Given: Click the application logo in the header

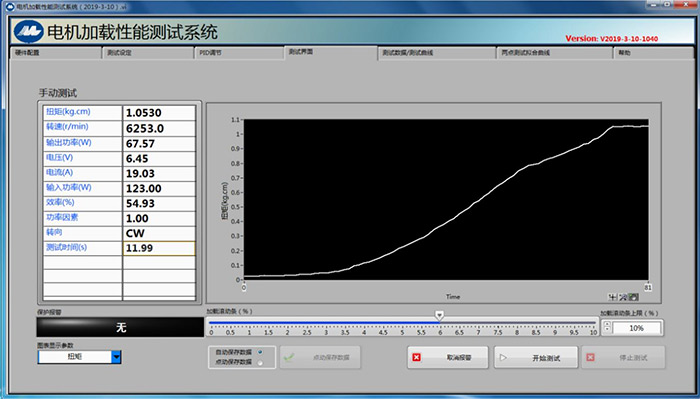Looking at the screenshot, I should (29, 32).
